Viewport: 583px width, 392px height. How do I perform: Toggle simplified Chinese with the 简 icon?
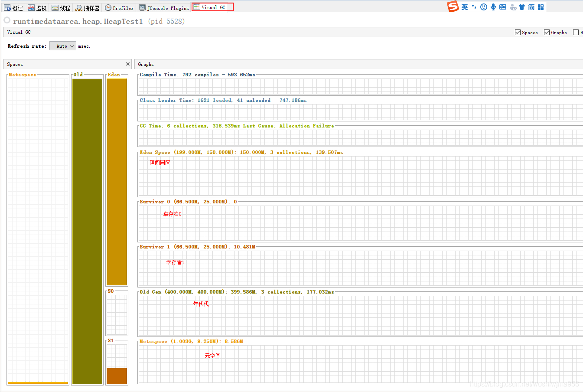pyautogui.click(x=531, y=7)
